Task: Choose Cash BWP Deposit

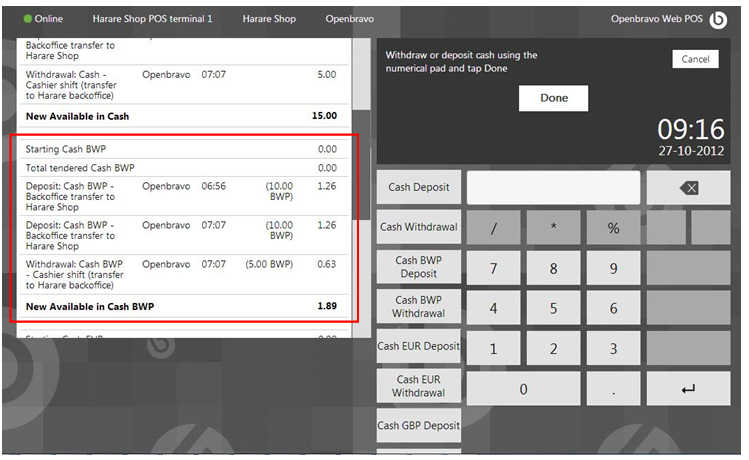Action: click(419, 267)
